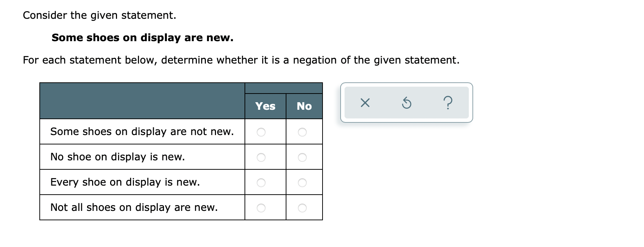
Task: Click the empty table header cell
Action: point(142,100)
